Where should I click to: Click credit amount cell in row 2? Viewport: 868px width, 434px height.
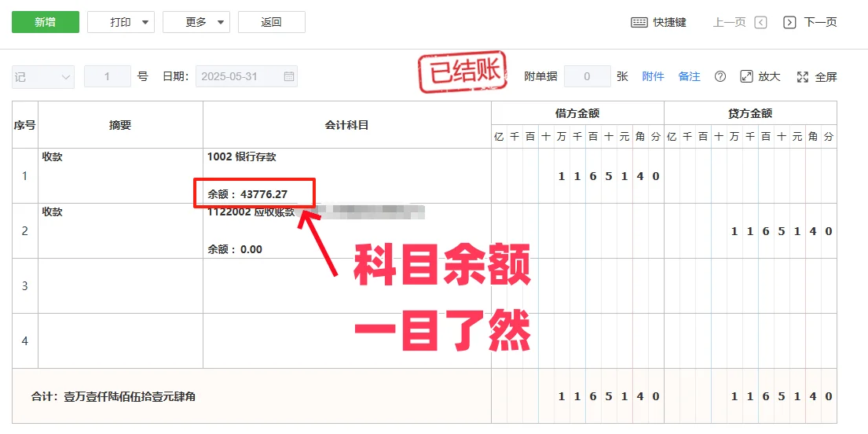coord(751,230)
